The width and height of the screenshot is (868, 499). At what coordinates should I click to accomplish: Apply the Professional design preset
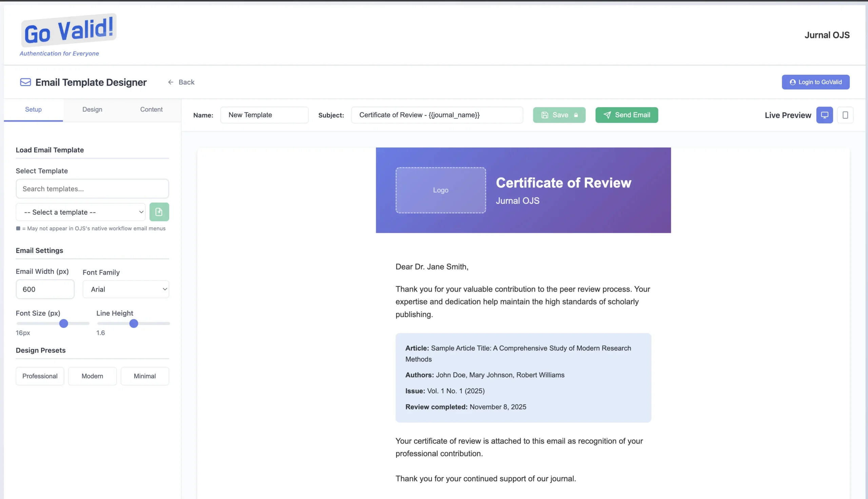pyautogui.click(x=40, y=376)
